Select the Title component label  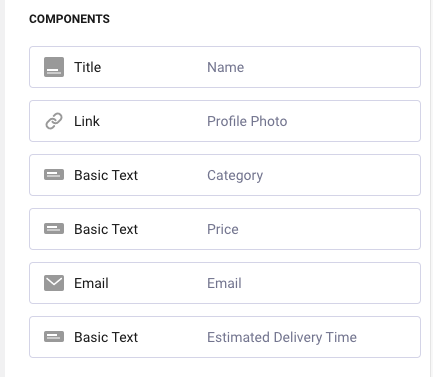click(x=87, y=67)
